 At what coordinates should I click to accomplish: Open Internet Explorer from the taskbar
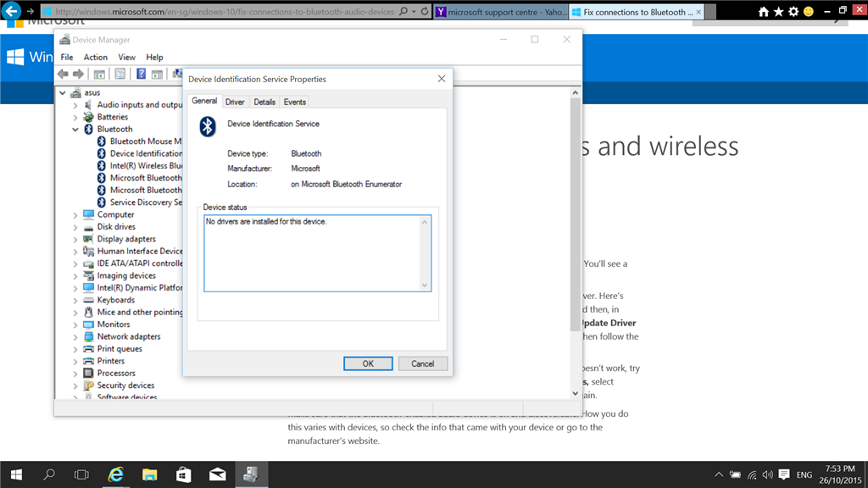pos(115,474)
